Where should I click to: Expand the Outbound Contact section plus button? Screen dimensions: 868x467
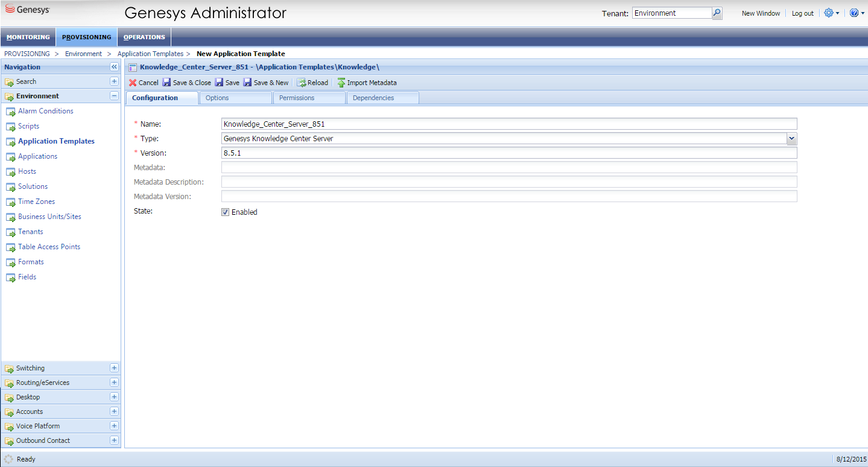click(x=114, y=440)
